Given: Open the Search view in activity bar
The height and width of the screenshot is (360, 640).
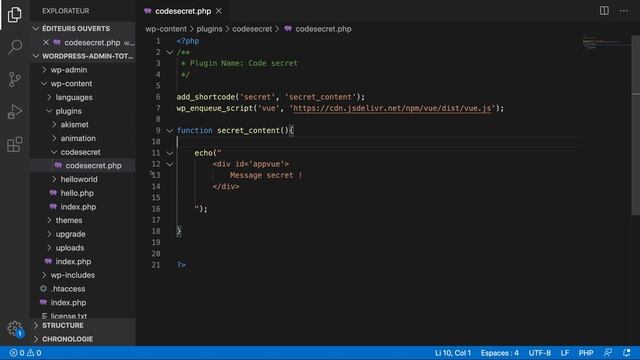Looking at the screenshot, I should [x=15, y=47].
